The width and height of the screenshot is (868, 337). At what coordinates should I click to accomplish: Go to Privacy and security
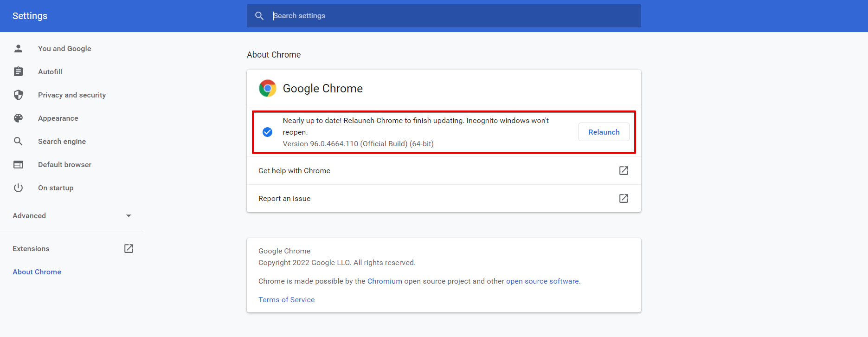click(72, 95)
